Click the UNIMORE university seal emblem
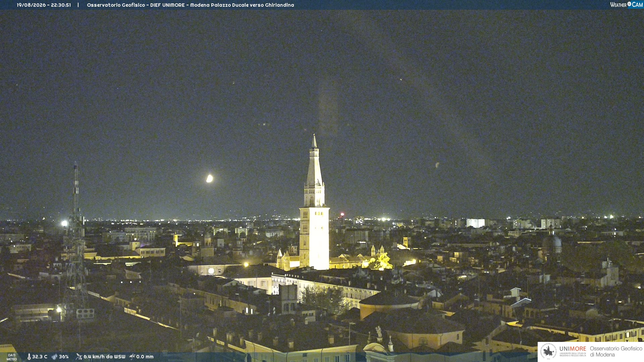Screen dimensions: 644x362 548,351
